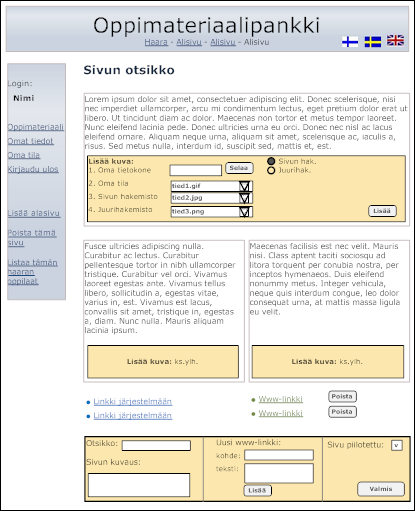Viewport: 415px width, 511px height.
Task: Click the Selaa browse button
Action: [x=239, y=168]
